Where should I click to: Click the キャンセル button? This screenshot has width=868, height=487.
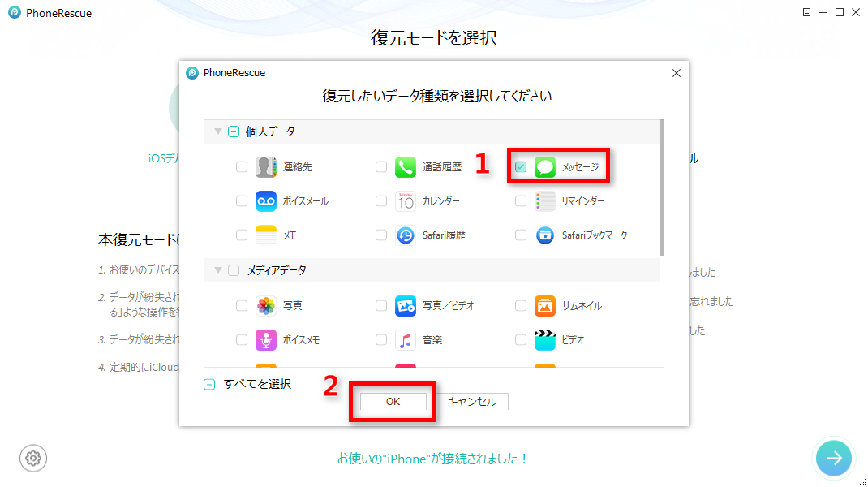click(x=471, y=402)
